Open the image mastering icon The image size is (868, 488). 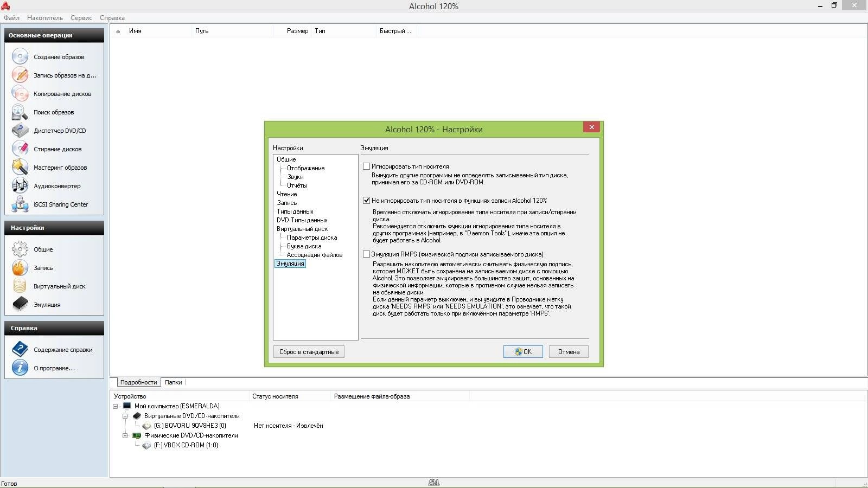tap(20, 167)
